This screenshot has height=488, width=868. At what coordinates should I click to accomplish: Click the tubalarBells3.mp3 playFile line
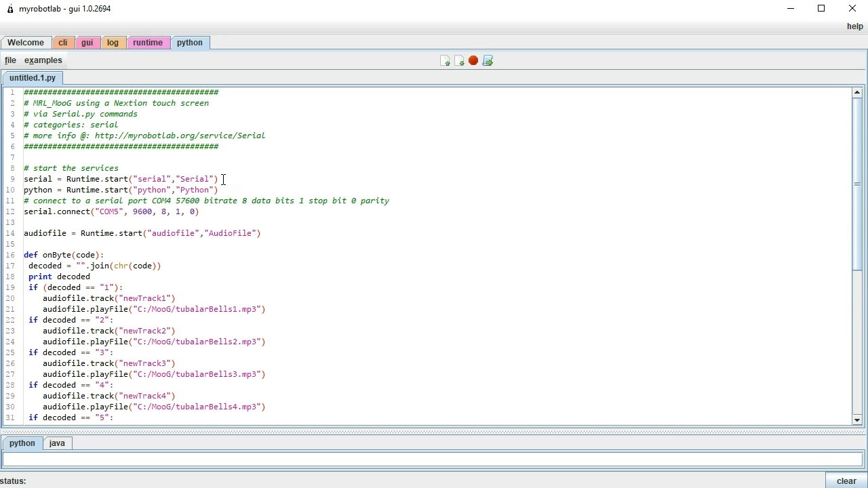[154, 374]
